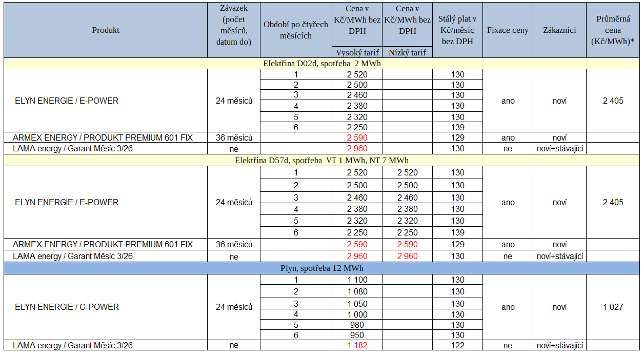Click the Fixace ceny column header
644x355 pixels.
click(508, 30)
